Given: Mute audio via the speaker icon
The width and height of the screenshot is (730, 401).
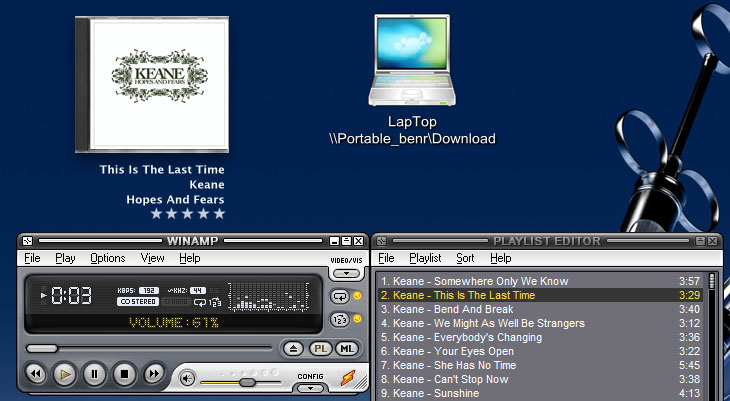Looking at the screenshot, I should tap(187, 379).
